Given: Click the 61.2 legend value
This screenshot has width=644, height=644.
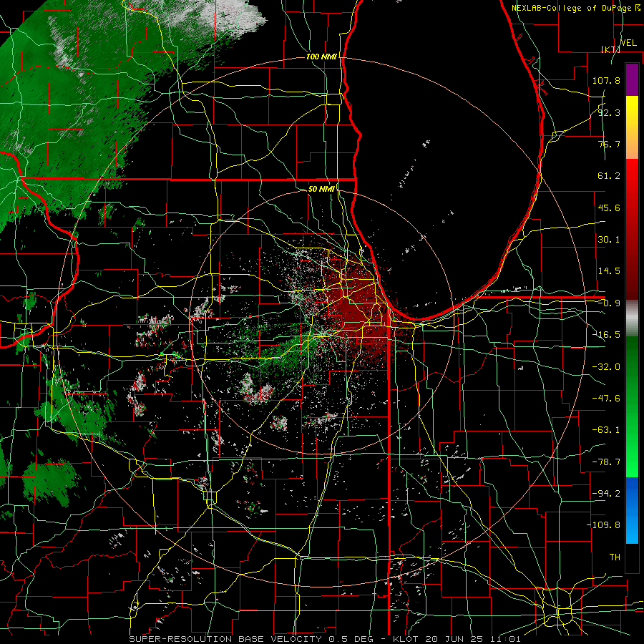Looking at the screenshot, I should click(x=609, y=176).
